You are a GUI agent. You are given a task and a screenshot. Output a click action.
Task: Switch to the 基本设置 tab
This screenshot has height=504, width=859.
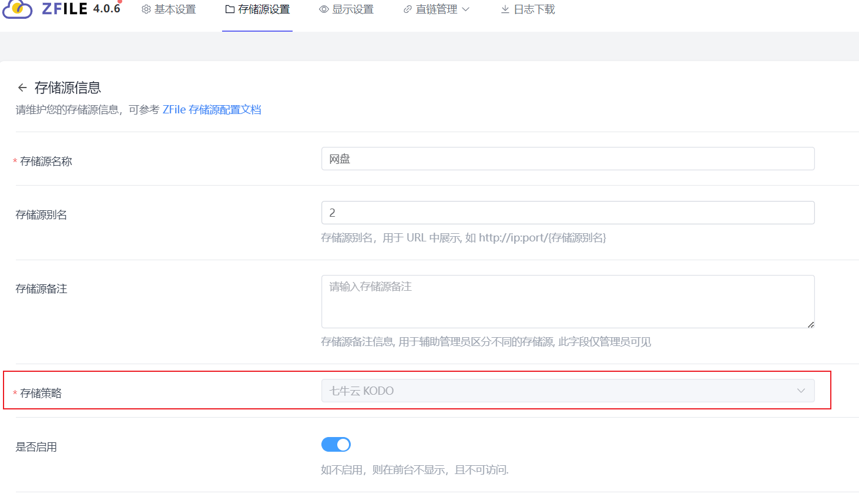175,9
